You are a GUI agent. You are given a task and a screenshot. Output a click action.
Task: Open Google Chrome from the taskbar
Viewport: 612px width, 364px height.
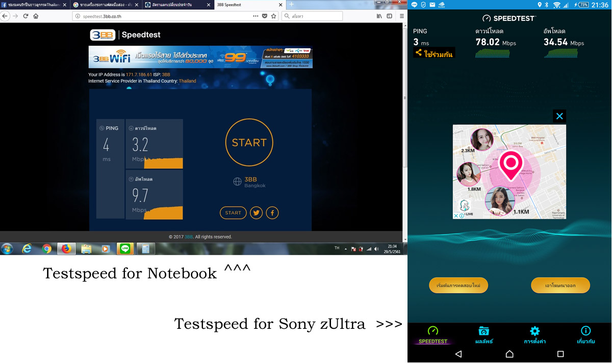coord(47,249)
